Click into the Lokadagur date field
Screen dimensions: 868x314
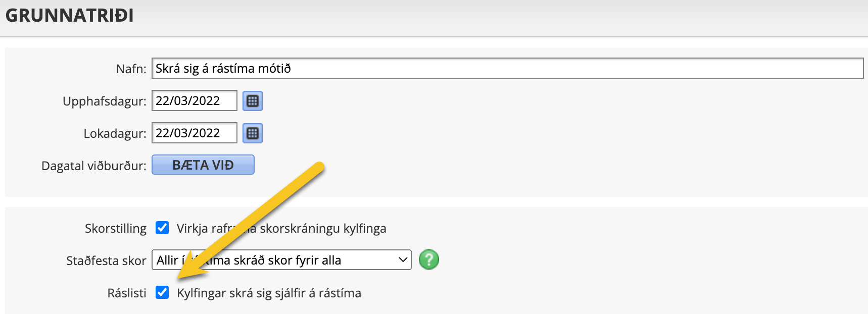[x=195, y=133]
